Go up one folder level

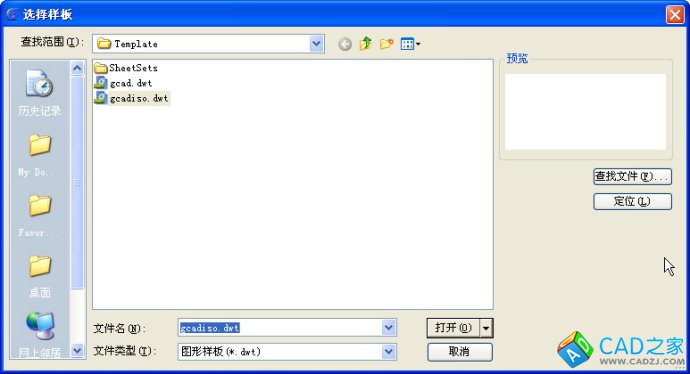pos(366,44)
